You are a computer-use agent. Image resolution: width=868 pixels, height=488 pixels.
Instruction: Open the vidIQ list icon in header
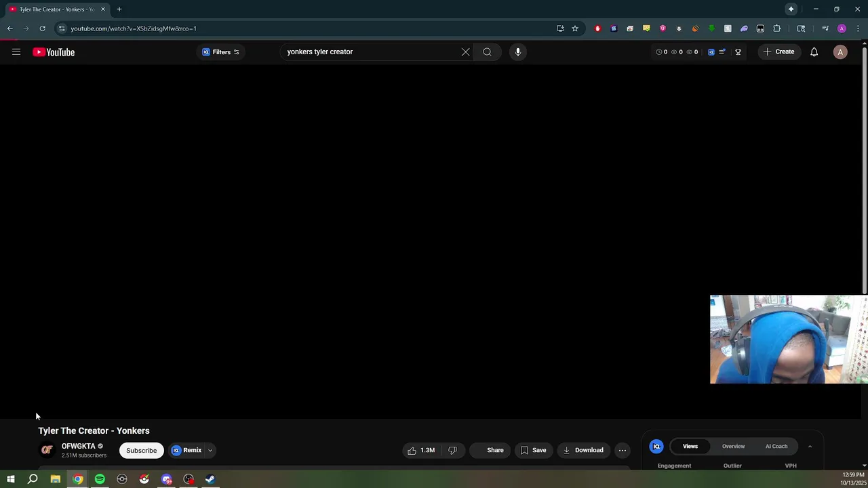pyautogui.click(x=722, y=52)
